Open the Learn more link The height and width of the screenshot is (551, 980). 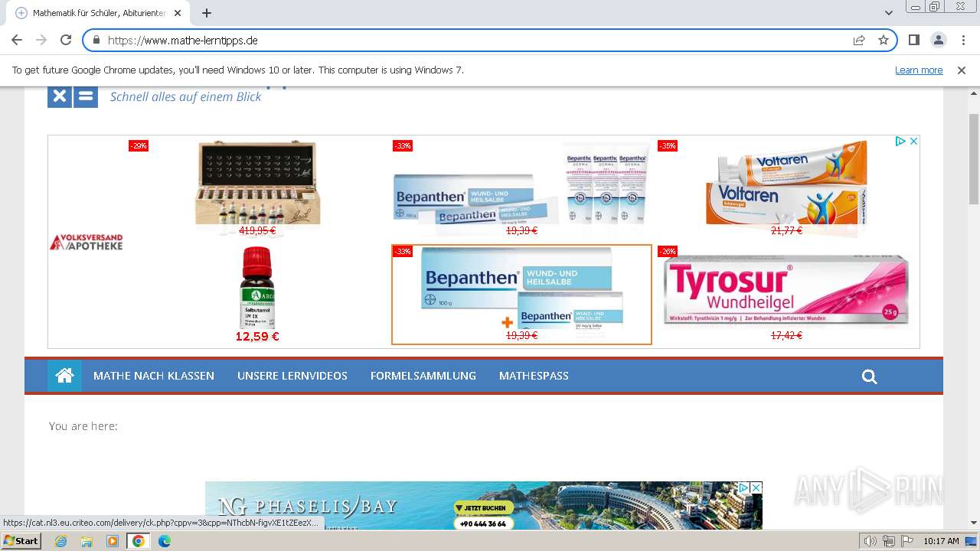pos(919,70)
